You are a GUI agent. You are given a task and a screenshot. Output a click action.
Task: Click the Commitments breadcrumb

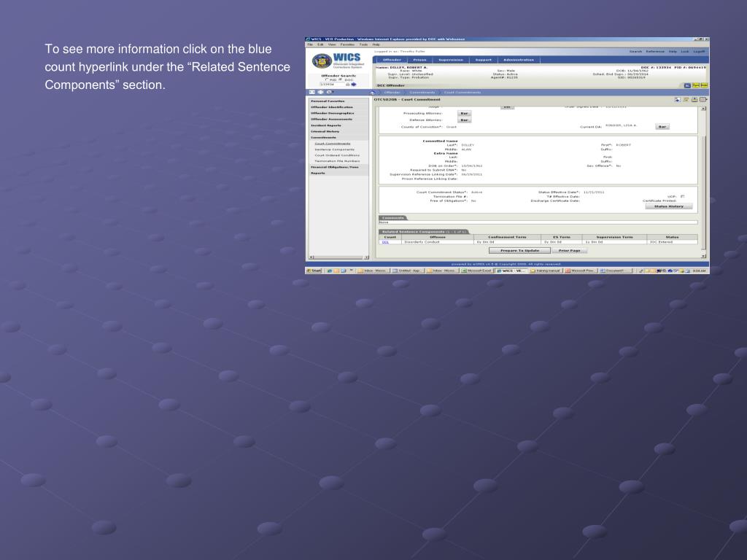click(422, 93)
